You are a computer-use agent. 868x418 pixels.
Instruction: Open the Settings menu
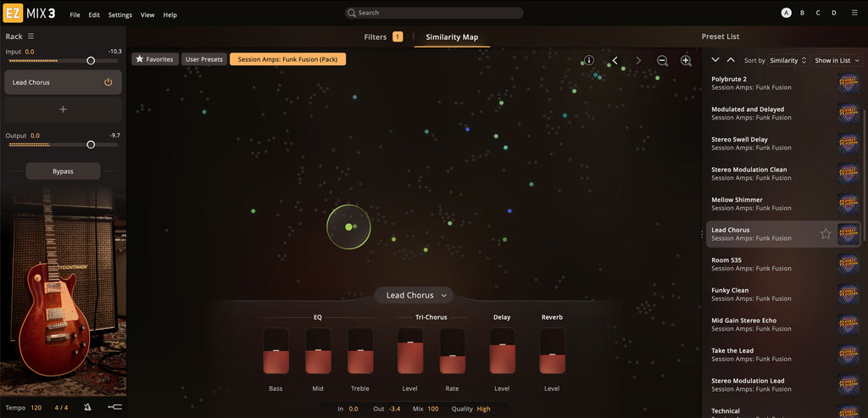pos(120,15)
